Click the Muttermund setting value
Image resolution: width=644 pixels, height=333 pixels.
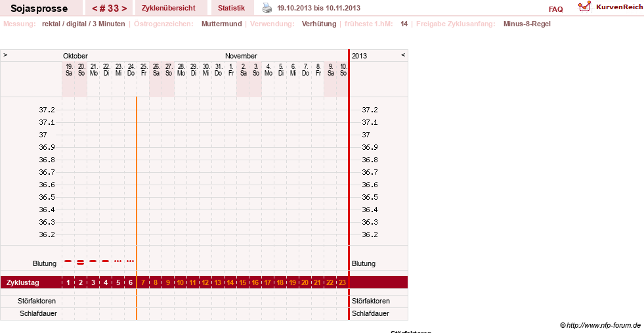pyautogui.click(x=221, y=24)
